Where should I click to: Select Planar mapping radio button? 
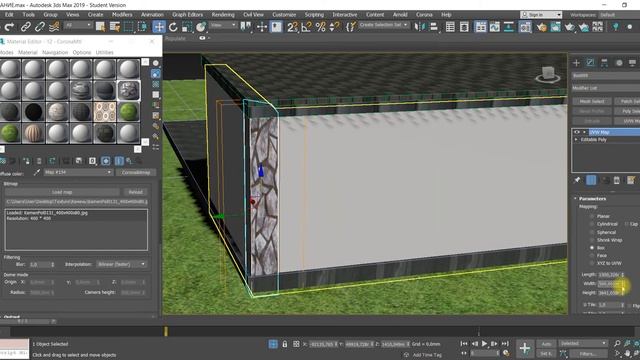coord(592,216)
